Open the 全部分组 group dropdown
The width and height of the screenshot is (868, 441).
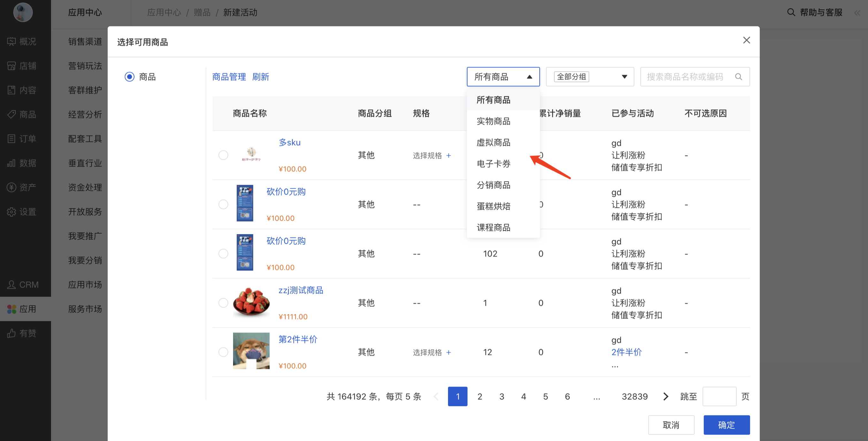[590, 77]
